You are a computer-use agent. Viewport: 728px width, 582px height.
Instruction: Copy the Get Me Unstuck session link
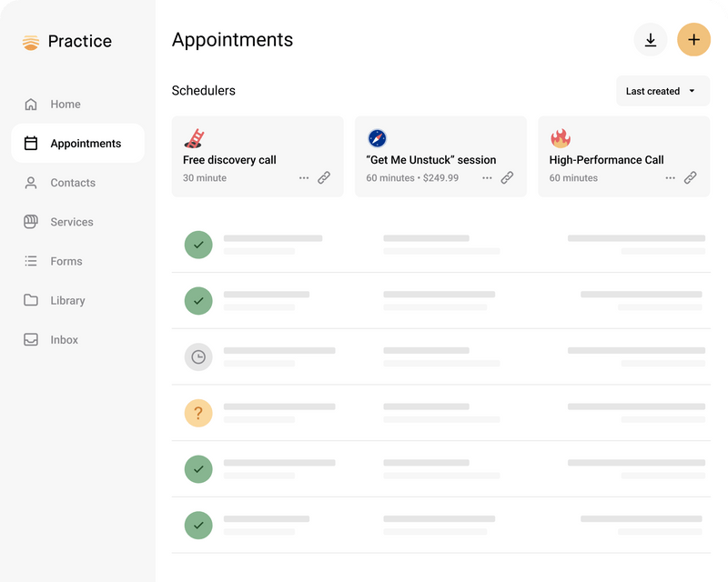pyautogui.click(x=507, y=178)
